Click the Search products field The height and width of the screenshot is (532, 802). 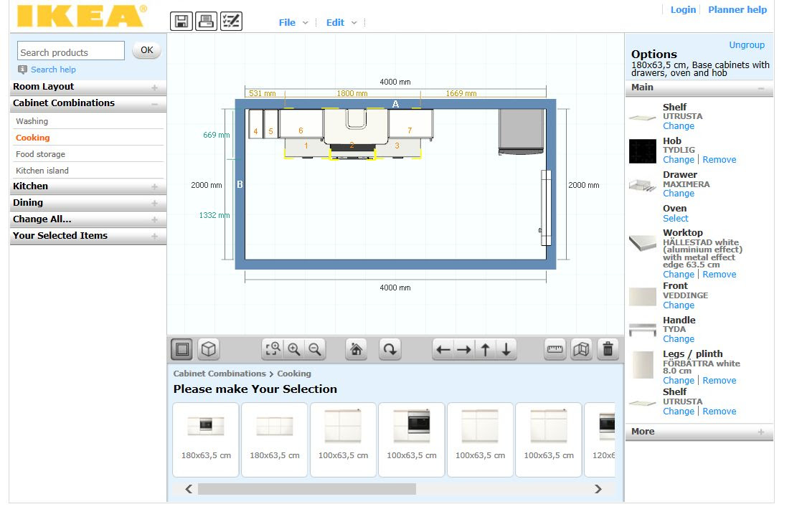[70, 51]
